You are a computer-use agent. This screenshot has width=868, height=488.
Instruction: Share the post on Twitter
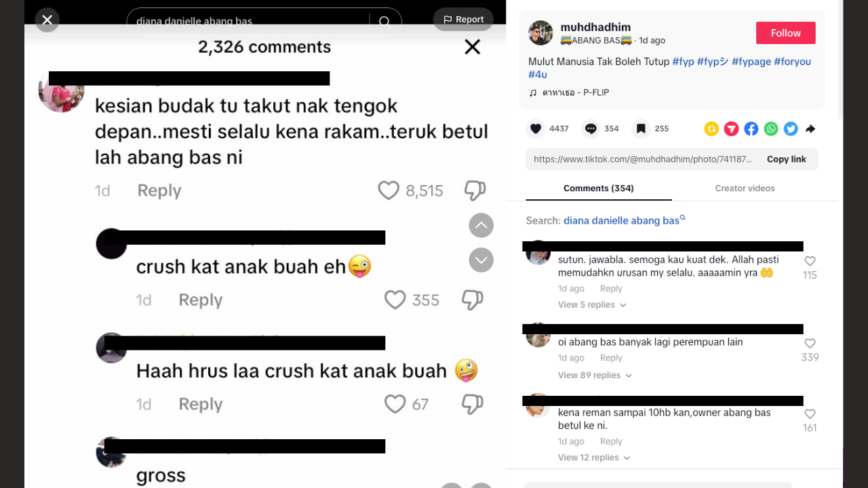pyautogui.click(x=791, y=129)
